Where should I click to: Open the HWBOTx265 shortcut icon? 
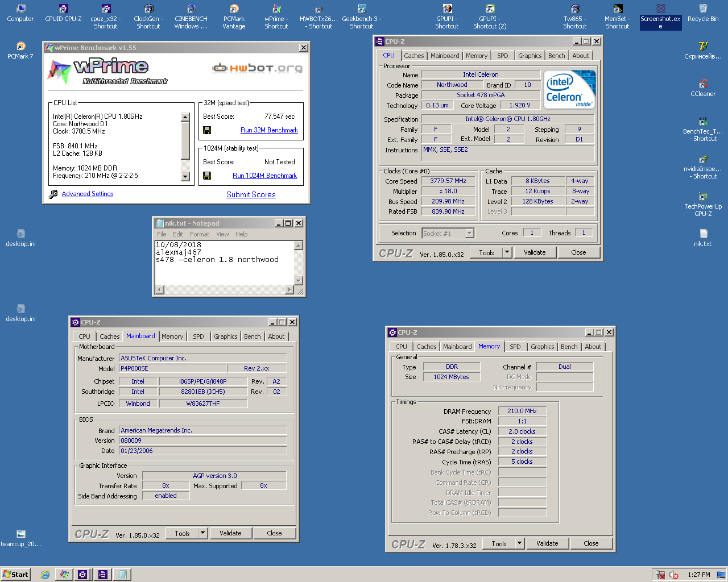point(319,16)
